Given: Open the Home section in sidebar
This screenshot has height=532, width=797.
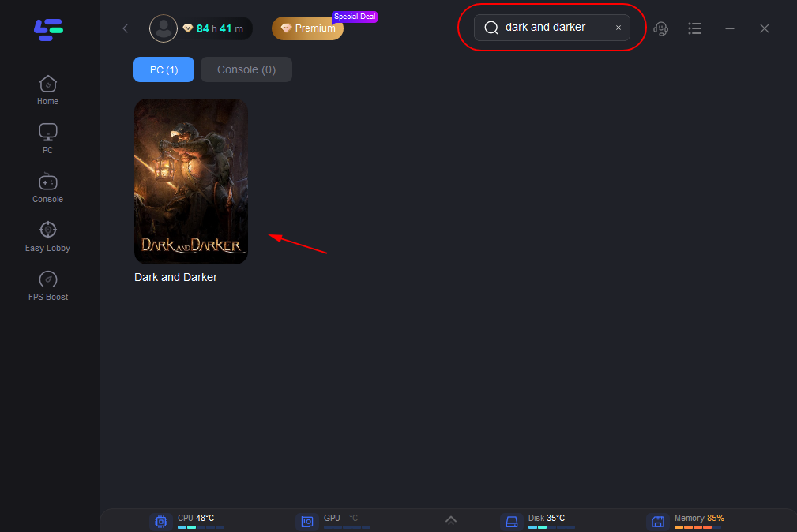Looking at the screenshot, I should click(47, 91).
